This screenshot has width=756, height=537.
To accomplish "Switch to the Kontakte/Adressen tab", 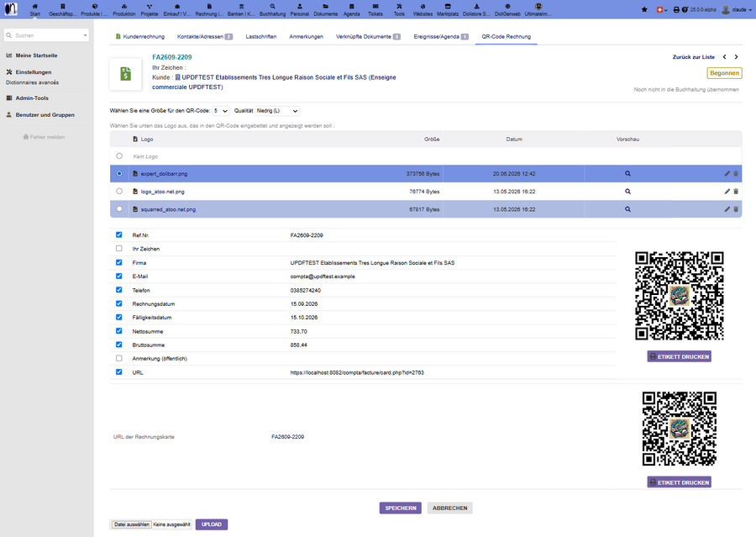I will point(205,37).
